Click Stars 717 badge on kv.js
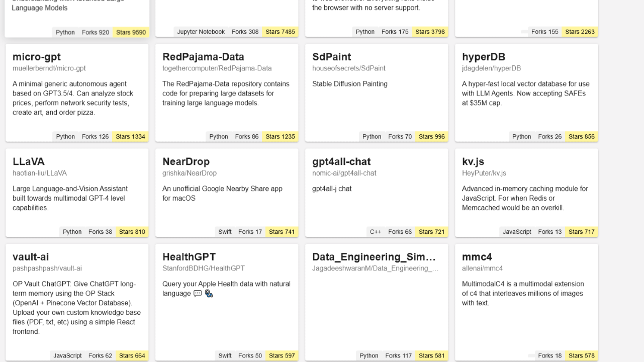The image size is (644, 362). point(582,232)
